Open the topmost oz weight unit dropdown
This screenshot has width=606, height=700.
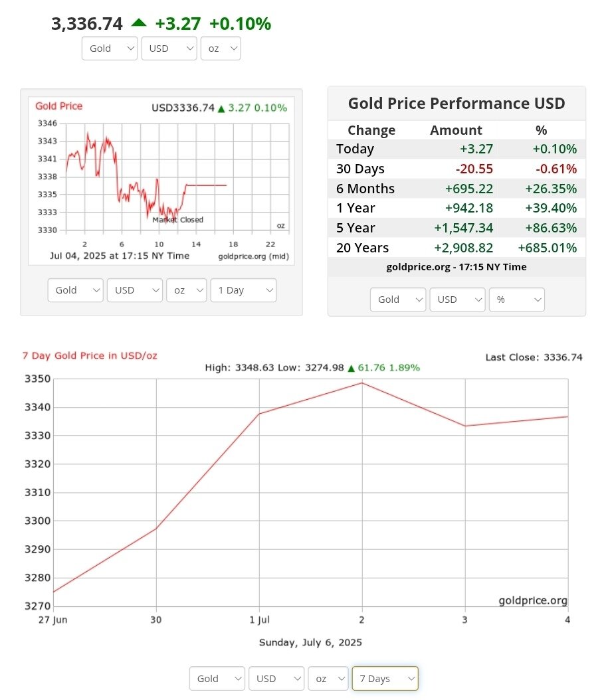pos(220,48)
